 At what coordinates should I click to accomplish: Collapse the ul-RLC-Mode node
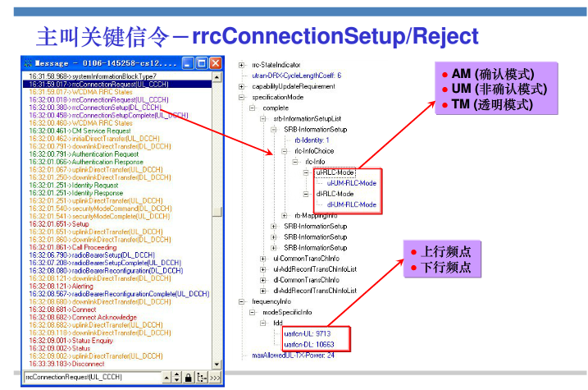[306, 172]
